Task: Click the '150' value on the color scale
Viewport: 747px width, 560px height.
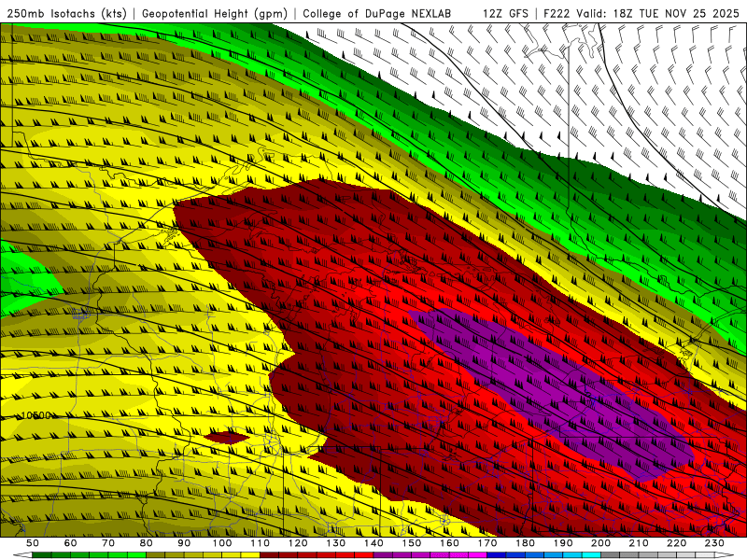Action: [x=412, y=543]
